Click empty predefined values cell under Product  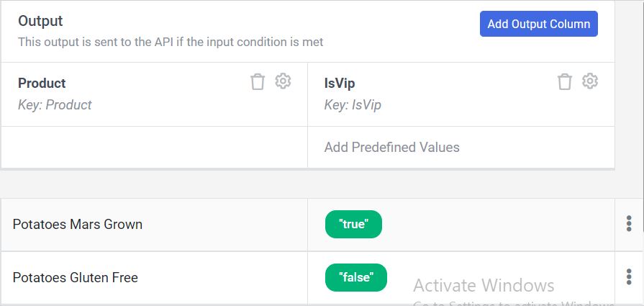click(154, 147)
